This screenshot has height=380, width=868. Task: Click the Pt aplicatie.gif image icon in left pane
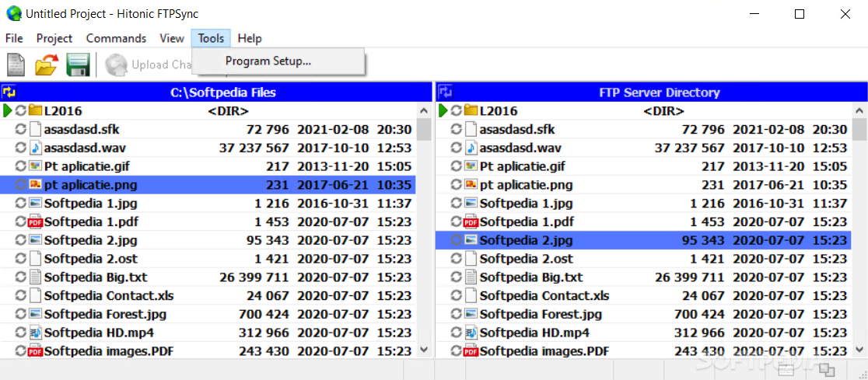[x=36, y=166]
